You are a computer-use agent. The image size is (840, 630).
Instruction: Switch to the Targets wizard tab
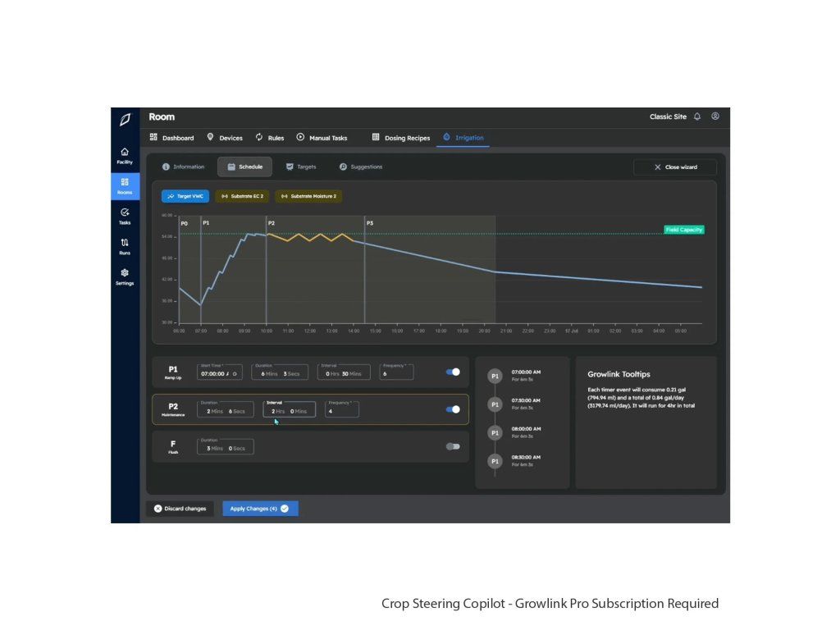301,167
